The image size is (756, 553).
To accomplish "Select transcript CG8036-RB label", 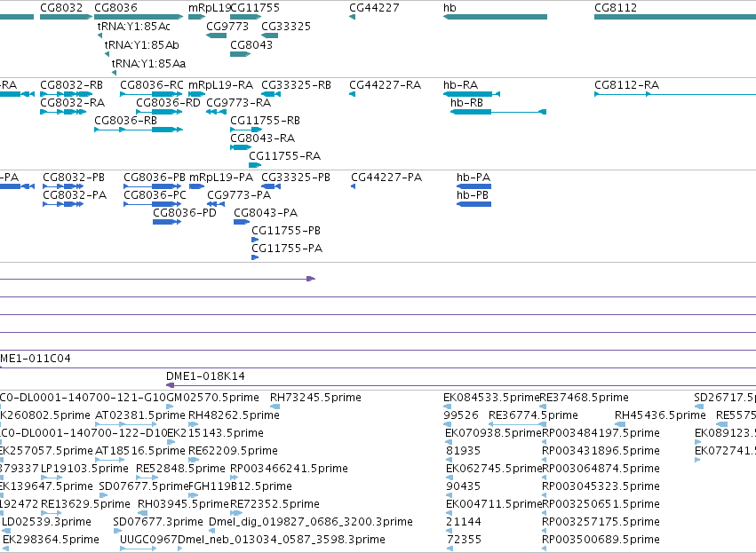I will coord(126,121).
